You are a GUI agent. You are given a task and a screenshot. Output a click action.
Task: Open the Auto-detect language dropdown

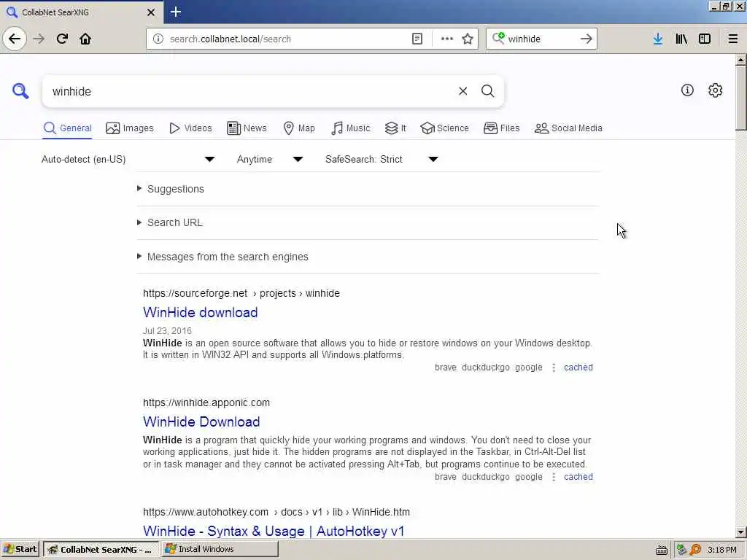point(128,159)
